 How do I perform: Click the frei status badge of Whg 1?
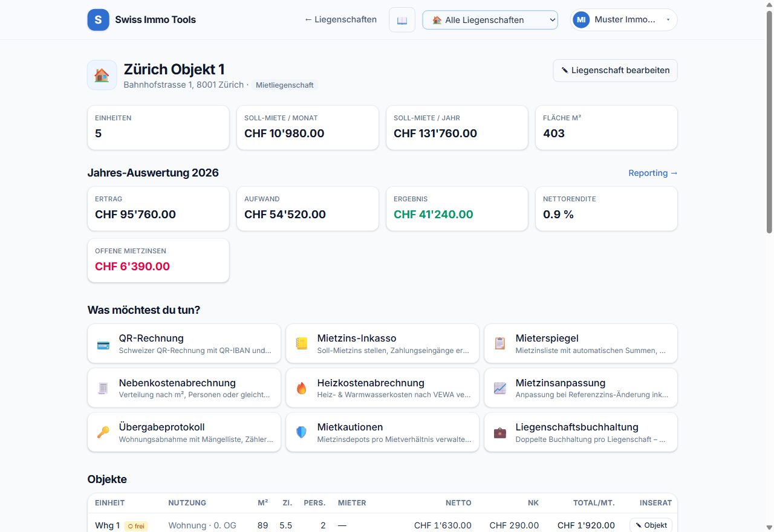[x=136, y=526]
